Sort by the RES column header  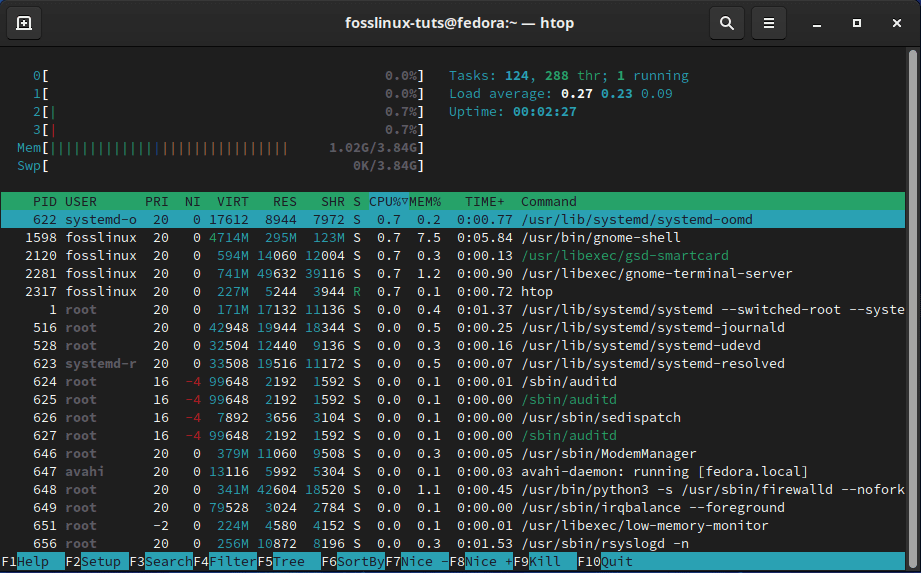pos(285,202)
